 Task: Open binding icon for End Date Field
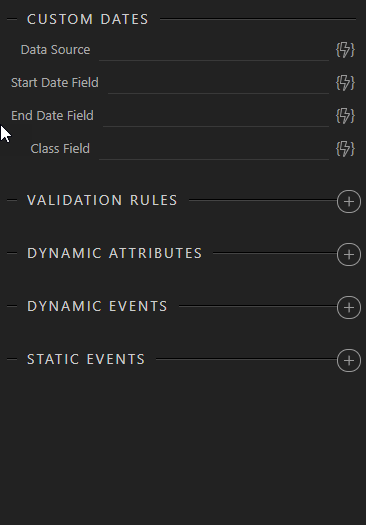coord(345,116)
